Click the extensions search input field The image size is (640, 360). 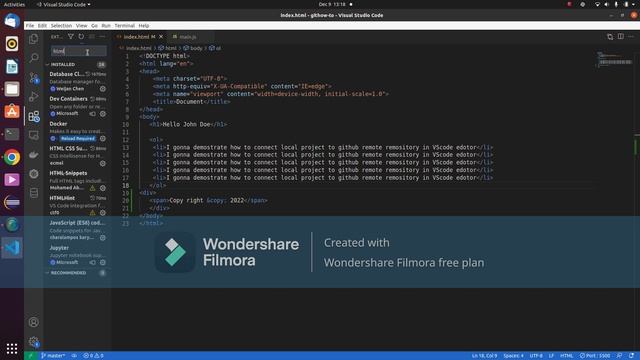(79, 51)
